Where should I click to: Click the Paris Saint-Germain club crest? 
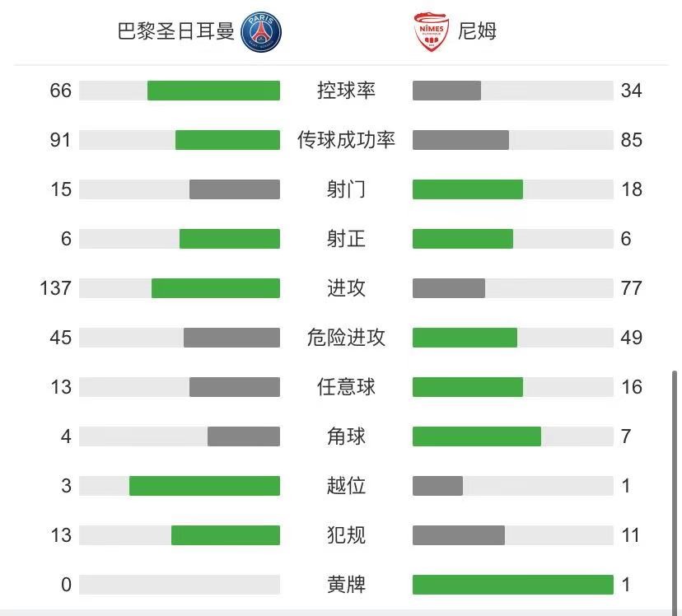261,32
